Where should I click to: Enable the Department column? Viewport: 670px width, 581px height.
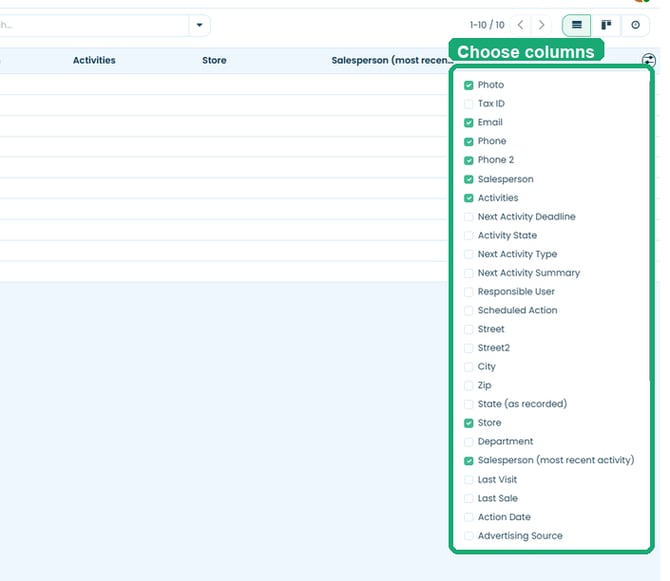click(x=469, y=442)
